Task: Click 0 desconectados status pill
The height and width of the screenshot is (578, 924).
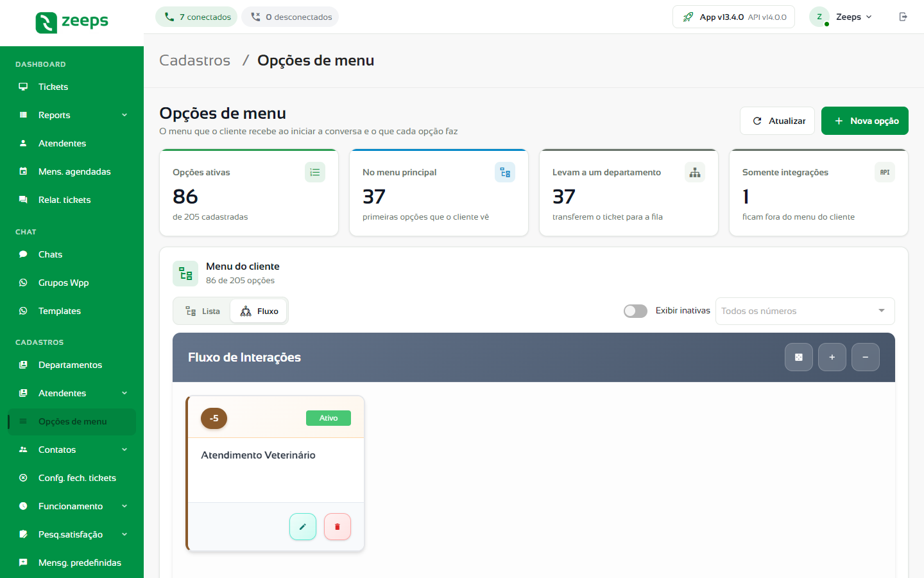Action: tap(290, 17)
